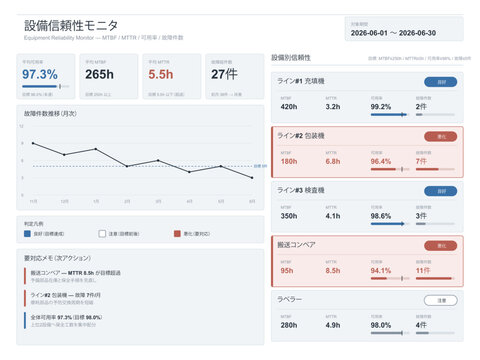480x360 pixels.
Task: Click the 悪化 badge on the ライン#2 包装機 card
Action: [x=441, y=137]
